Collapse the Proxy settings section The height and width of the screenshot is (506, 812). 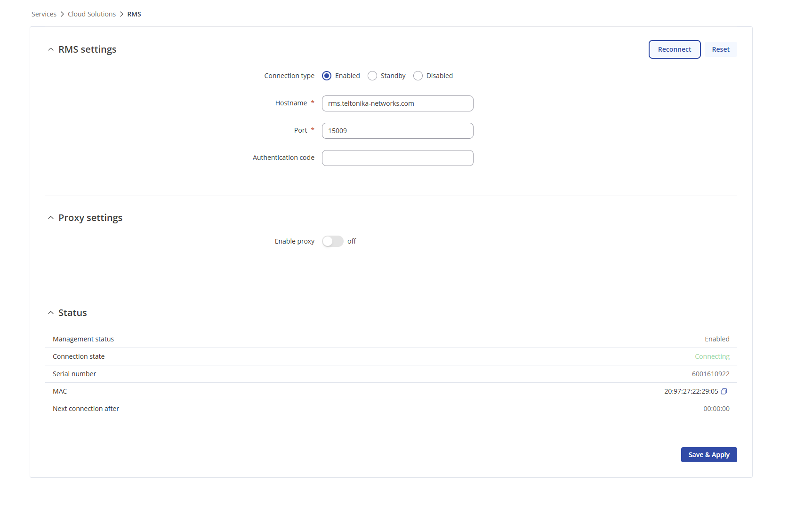(x=51, y=218)
